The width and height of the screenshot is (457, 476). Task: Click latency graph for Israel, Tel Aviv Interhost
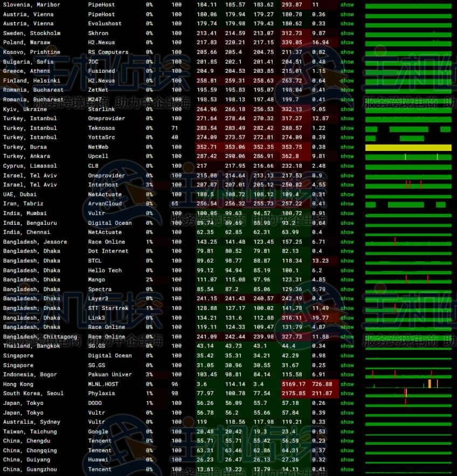pyautogui.click(x=408, y=185)
